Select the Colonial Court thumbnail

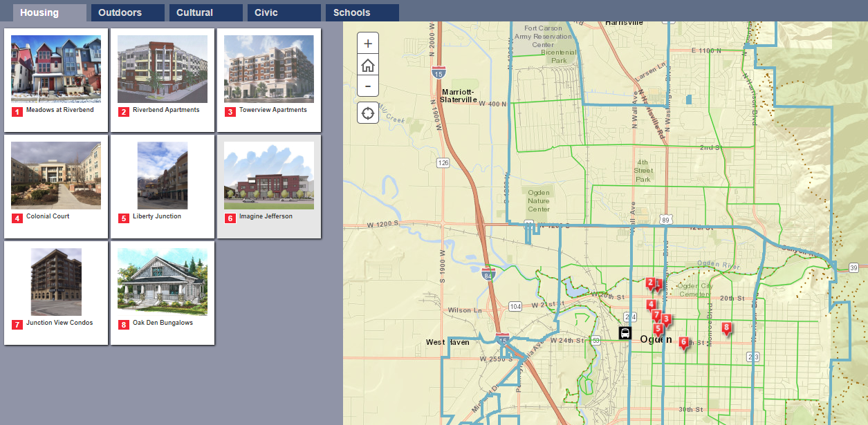point(56,187)
